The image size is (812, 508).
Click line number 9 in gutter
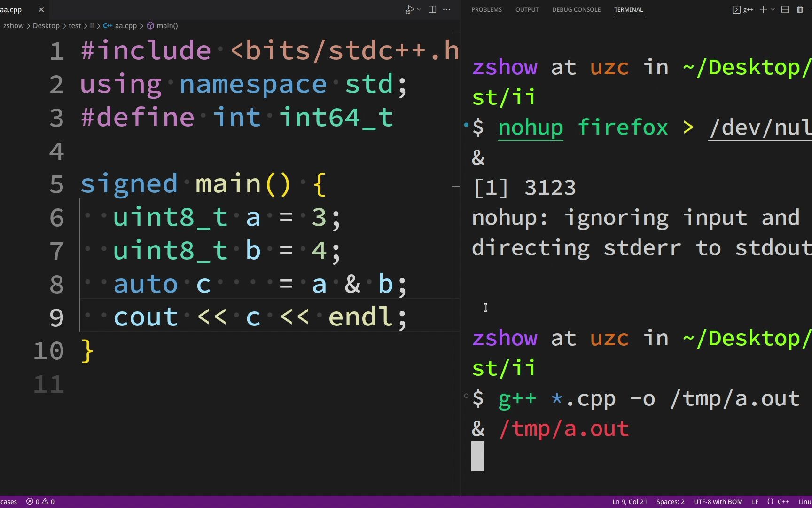pyautogui.click(x=56, y=317)
